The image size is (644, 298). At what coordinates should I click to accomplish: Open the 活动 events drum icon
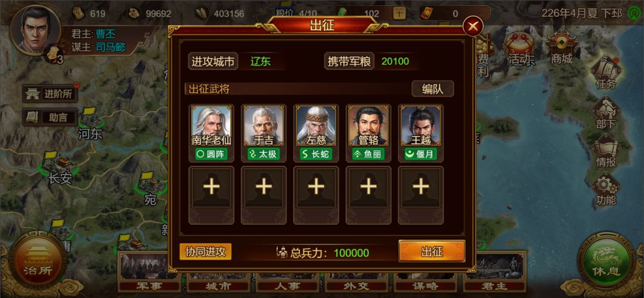click(521, 48)
